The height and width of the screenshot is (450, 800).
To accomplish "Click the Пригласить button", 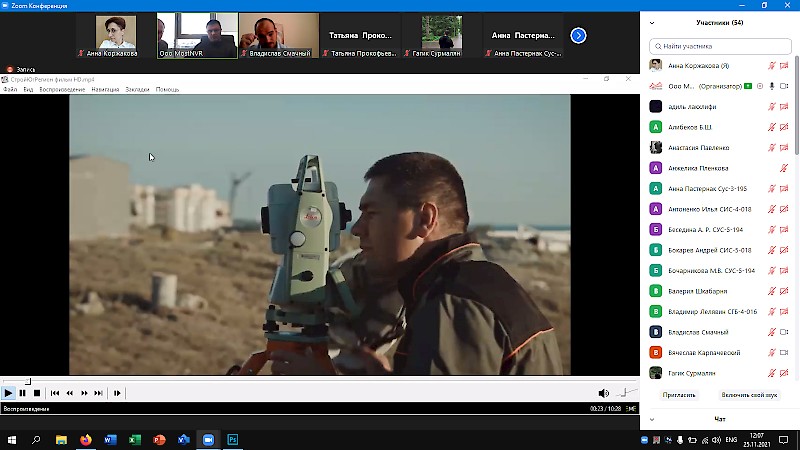I will click(x=680, y=396).
